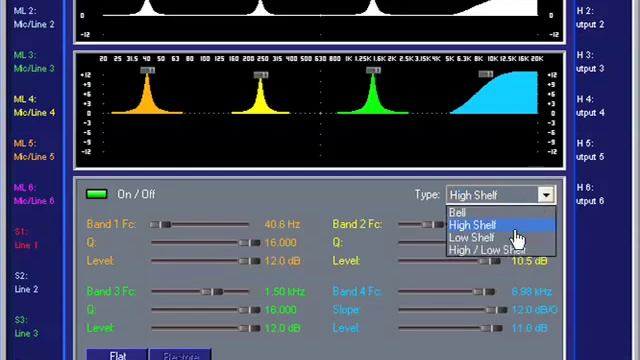Screen dimensions: 640x360
Task: Select H 5: Output 5 on right
Action: pyautogui.click(x=590, y=150)
